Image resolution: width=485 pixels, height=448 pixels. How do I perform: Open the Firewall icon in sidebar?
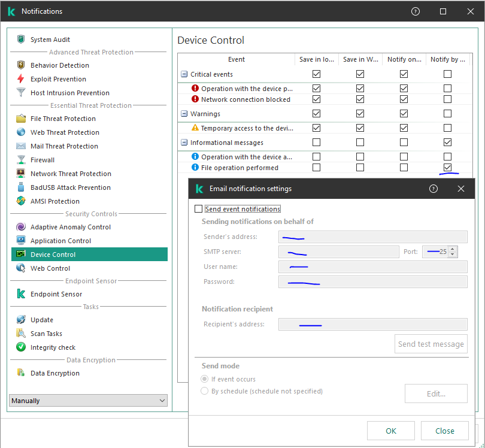(x=21, y=160)
